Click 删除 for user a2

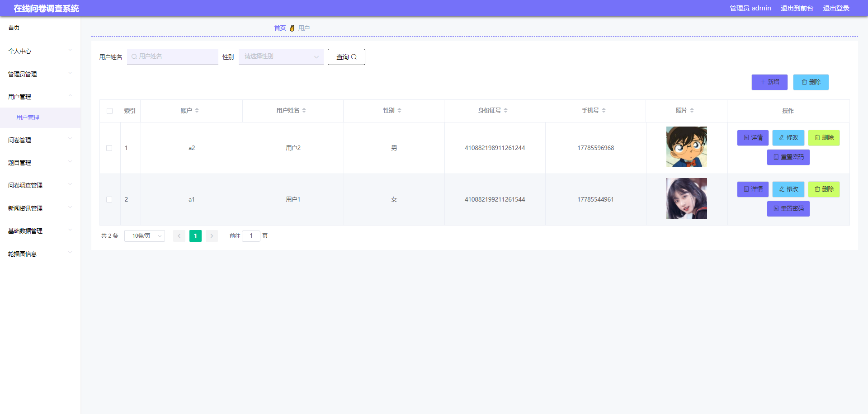[824, 138]
